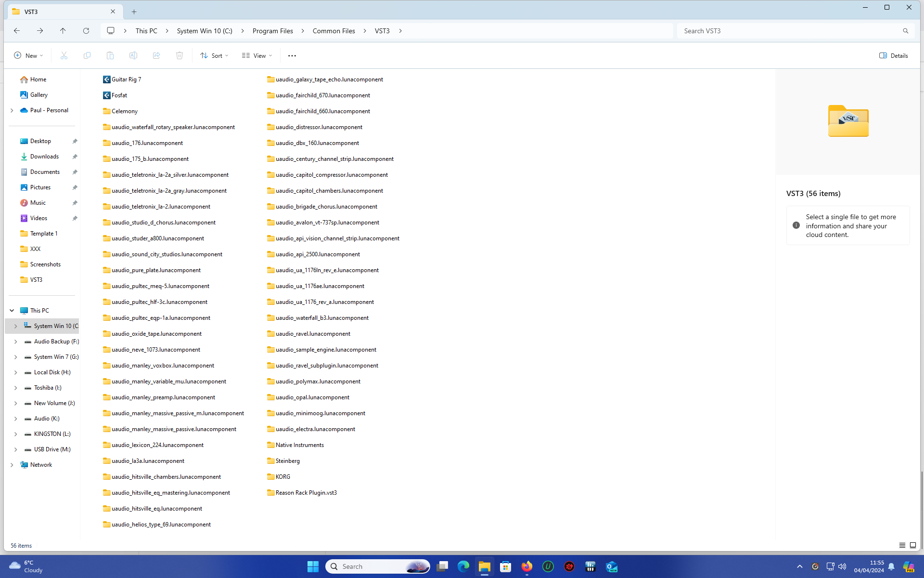924x578 pixels.
Task: Switch to details list view icon
Action: coord(902,545)
